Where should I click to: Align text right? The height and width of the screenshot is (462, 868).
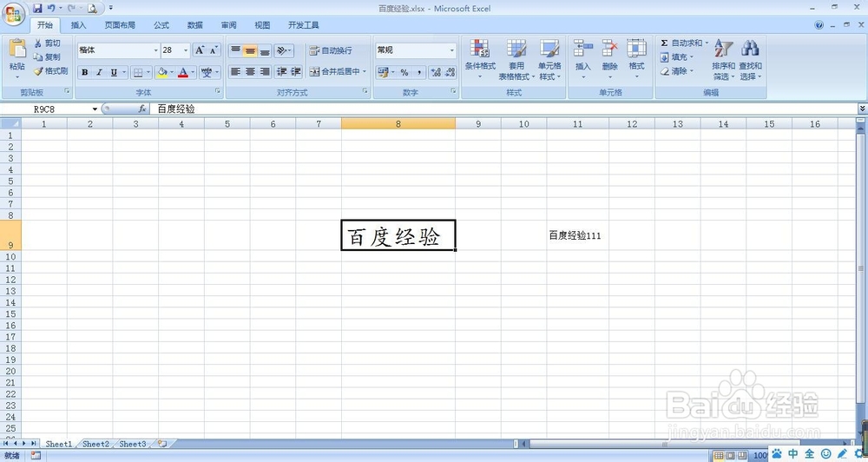coord(265,71)
